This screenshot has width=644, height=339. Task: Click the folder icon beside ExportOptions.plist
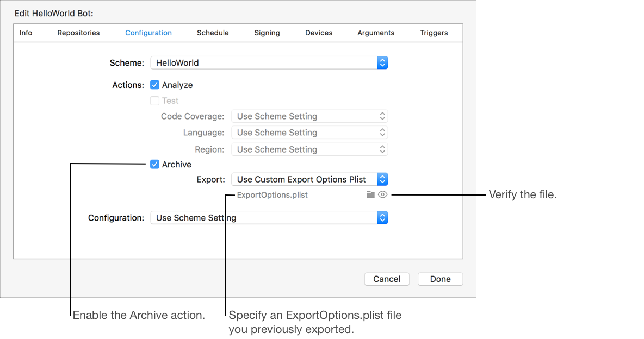[370, 194]
